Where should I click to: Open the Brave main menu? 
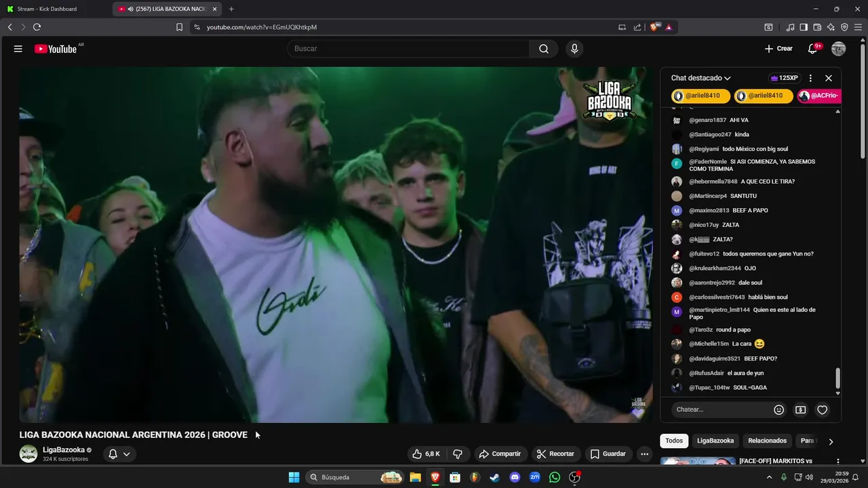[x=858, y=27]
